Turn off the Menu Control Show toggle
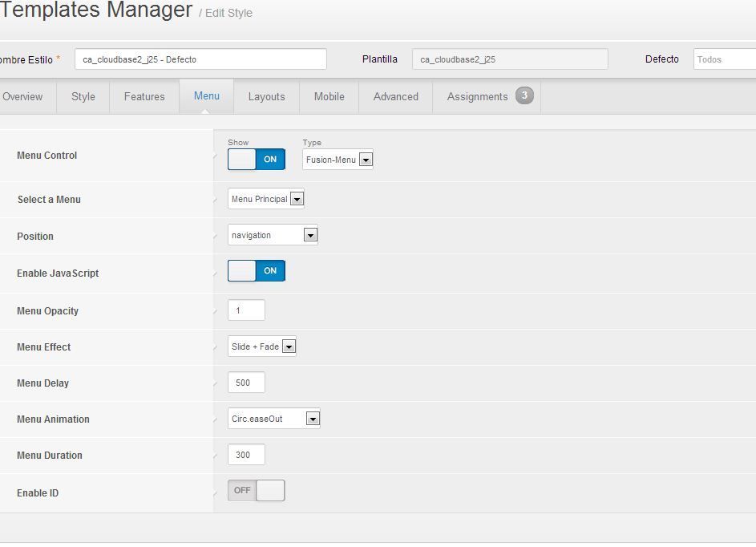Viewport: 756px width, 547px height. click(256, 159)
